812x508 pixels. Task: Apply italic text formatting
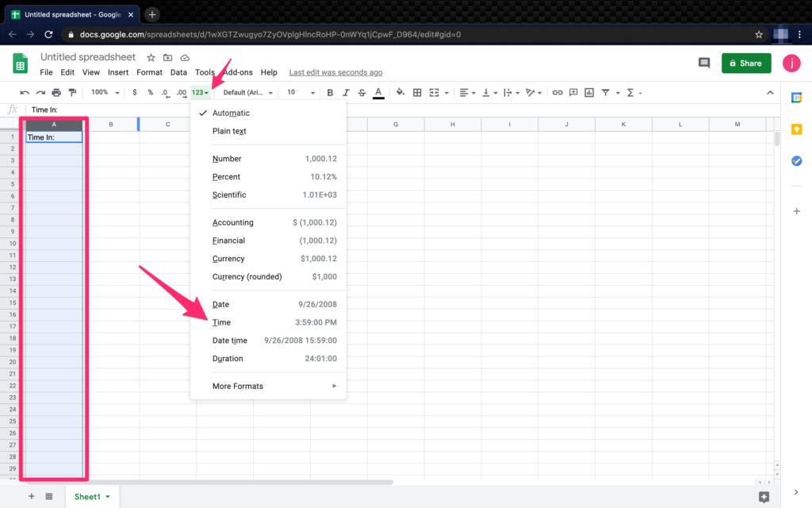(346, 93)
